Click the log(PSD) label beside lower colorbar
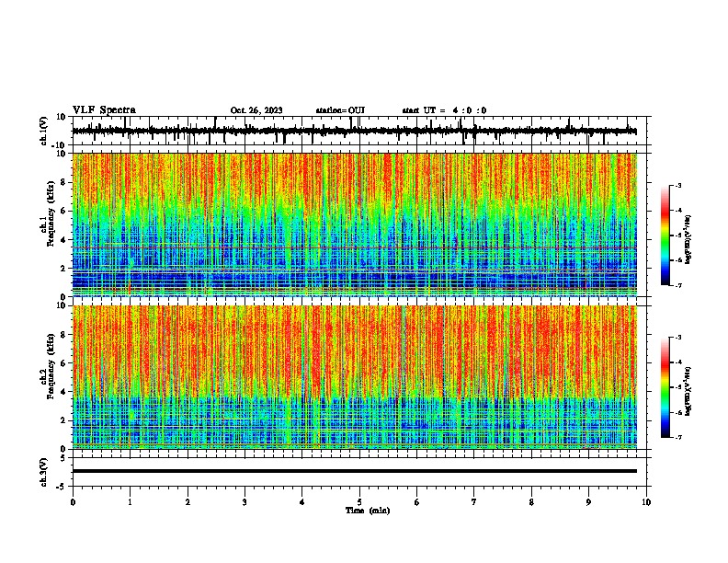Screen dimensions: 728x563 [x=688, y=391]
